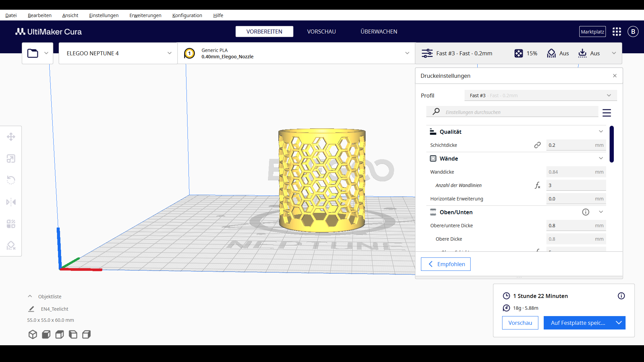Collapse the Objektliste panel
This screenshot has height=362, width=644.
click(30, 297)
